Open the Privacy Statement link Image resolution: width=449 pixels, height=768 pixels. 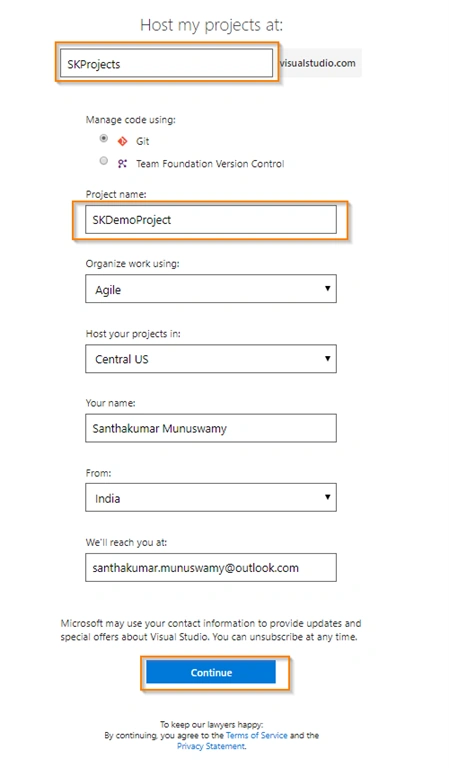tap(211, 746)
